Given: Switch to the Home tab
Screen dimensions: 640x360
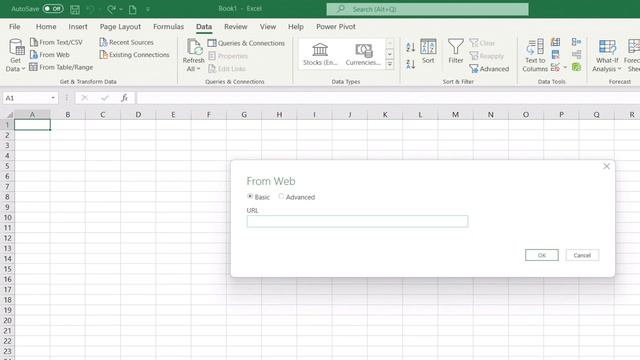Looking at the screenshot, I should (46, 27).
